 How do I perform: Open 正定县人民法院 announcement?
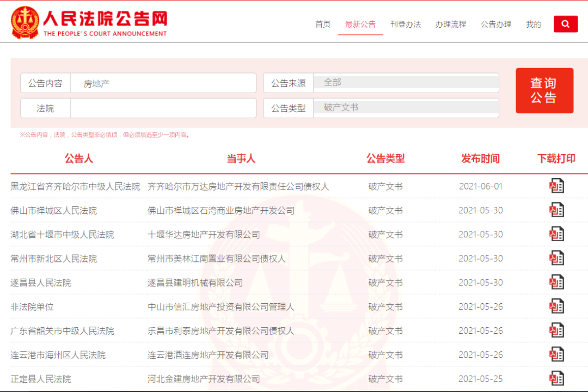pyautogui.click(x=41, y=379)
